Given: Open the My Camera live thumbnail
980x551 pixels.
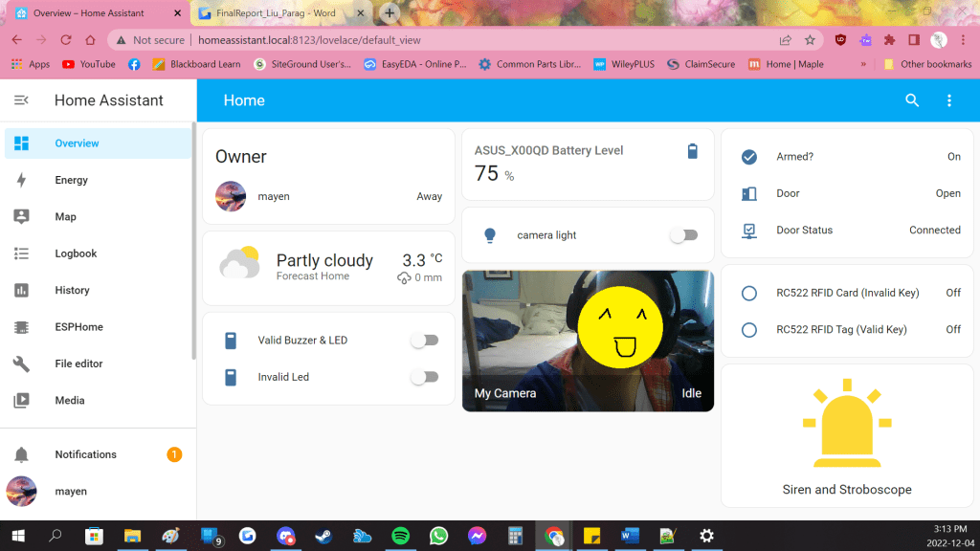Looking at the screenshot, I should click(x=588, y=341).
